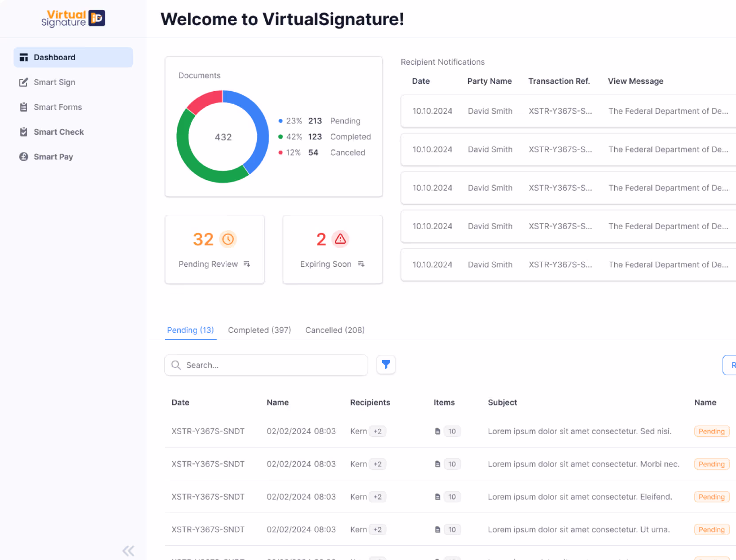Click Pending badge in Morbi nec row

[x=712, y=464]
